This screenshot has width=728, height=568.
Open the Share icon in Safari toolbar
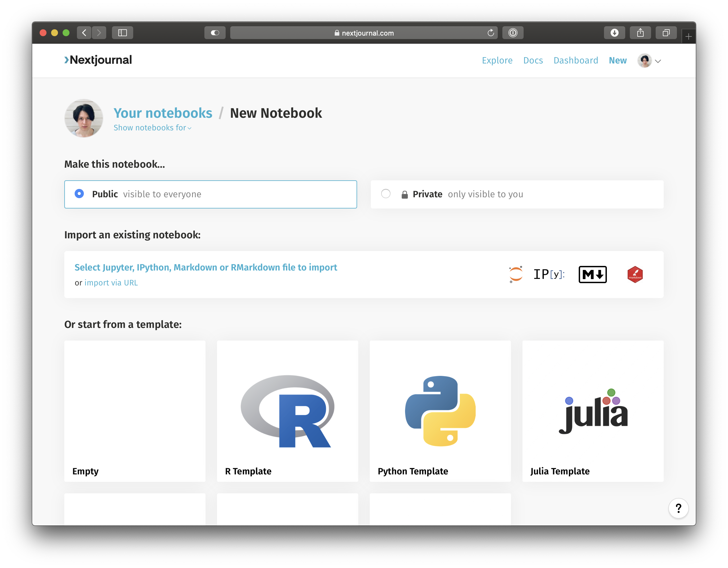640,33
